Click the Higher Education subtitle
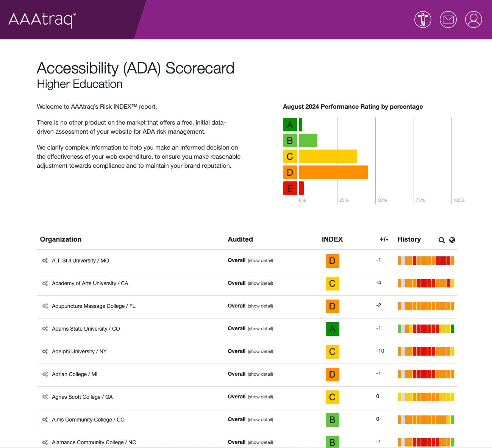492x448 pixels. 80,84
